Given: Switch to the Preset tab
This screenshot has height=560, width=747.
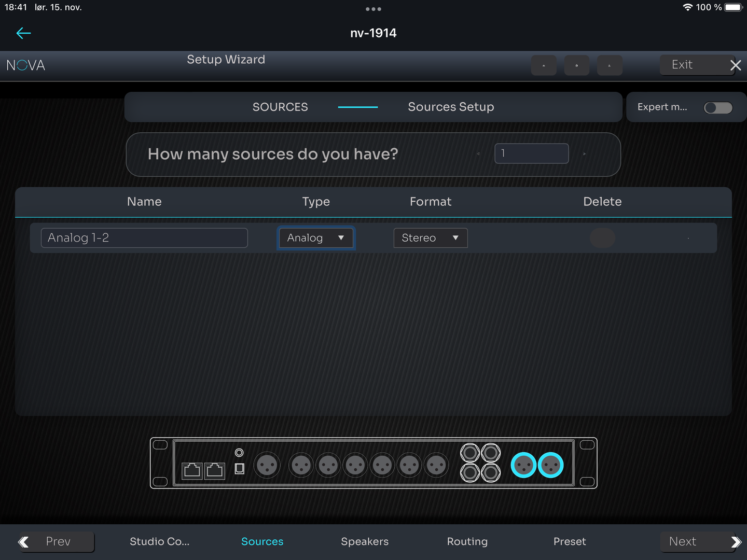Looking at the screenshot, I should pyautogui.click(x=570, y=542).
